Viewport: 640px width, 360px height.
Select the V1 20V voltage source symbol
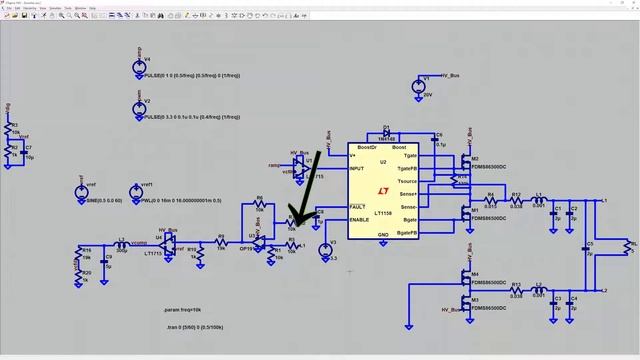coord(418,86)
